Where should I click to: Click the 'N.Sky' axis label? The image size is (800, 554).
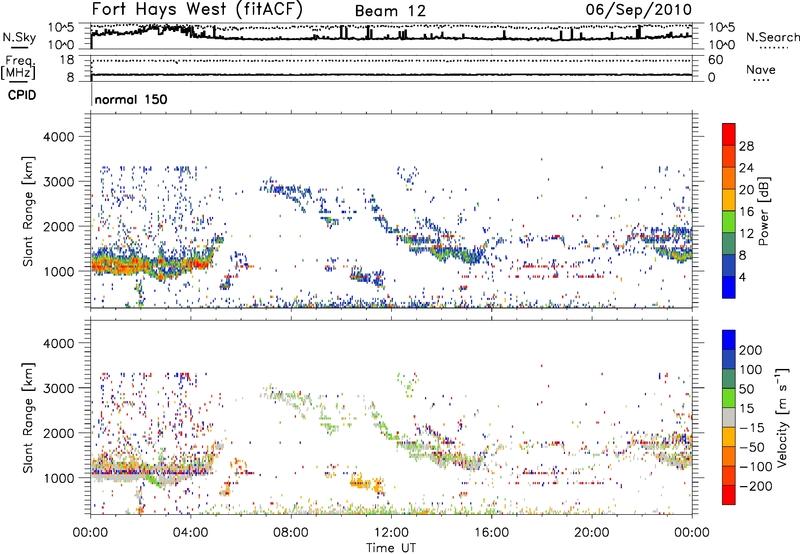[19, 37]
